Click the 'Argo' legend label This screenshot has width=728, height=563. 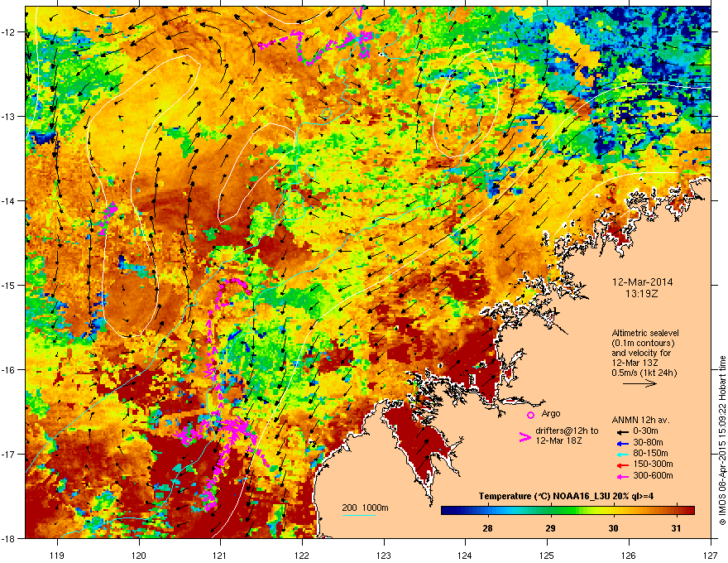click(x=551, y=413)
